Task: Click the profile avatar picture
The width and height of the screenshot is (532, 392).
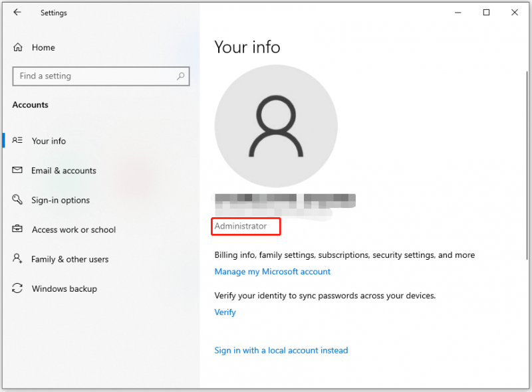Action: [x=276, y=126]
